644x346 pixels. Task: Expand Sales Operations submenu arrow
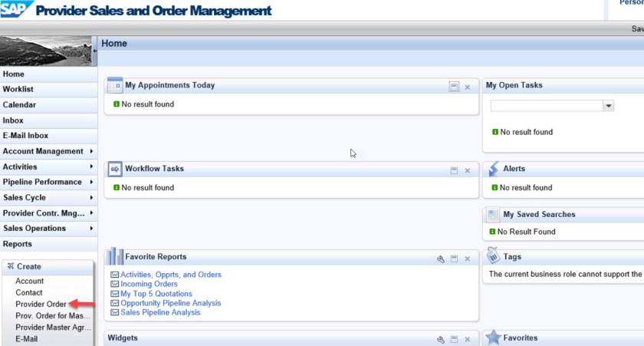[91, 228]
